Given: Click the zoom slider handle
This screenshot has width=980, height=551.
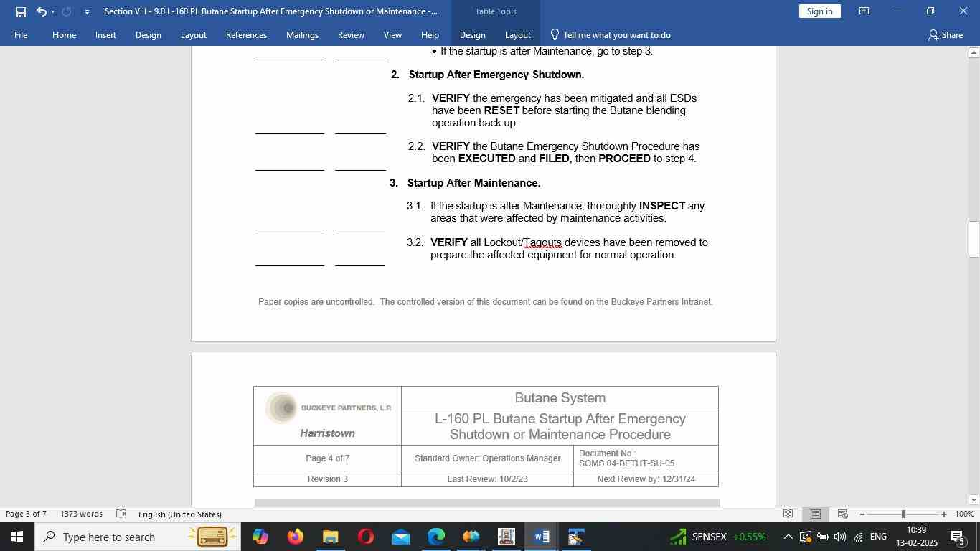Looking at the screenshot, I should tap(903, 514).
